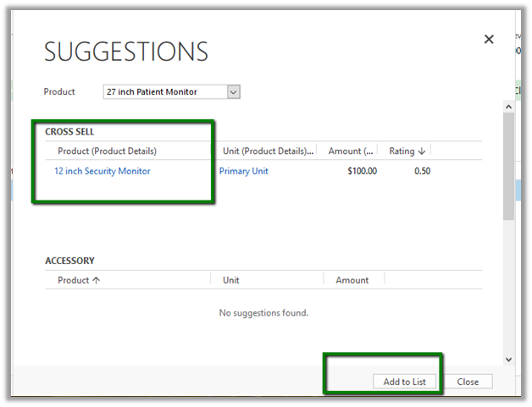Sort Cross Sell by Product (Product Details) header
Image resolution: width=532 pixels, height=407 pixels.
point(107,151)
